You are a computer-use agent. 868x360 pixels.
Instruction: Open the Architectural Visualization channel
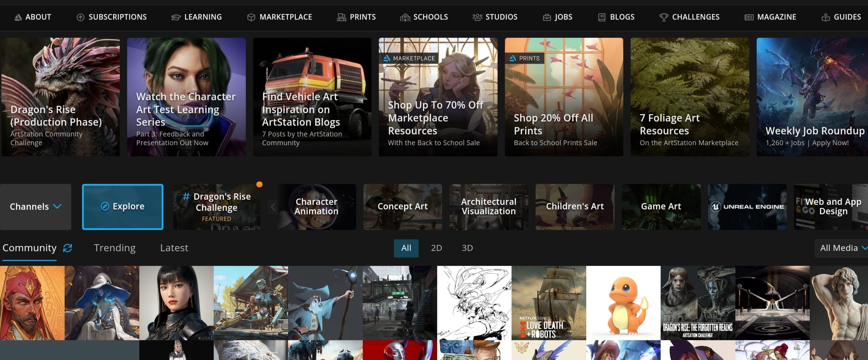488,207
